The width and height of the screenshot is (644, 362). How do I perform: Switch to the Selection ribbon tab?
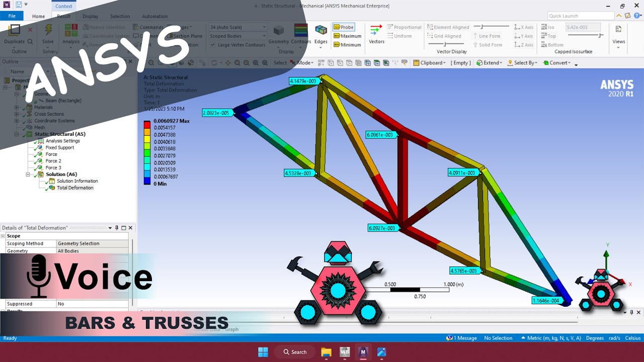(120, 16)
